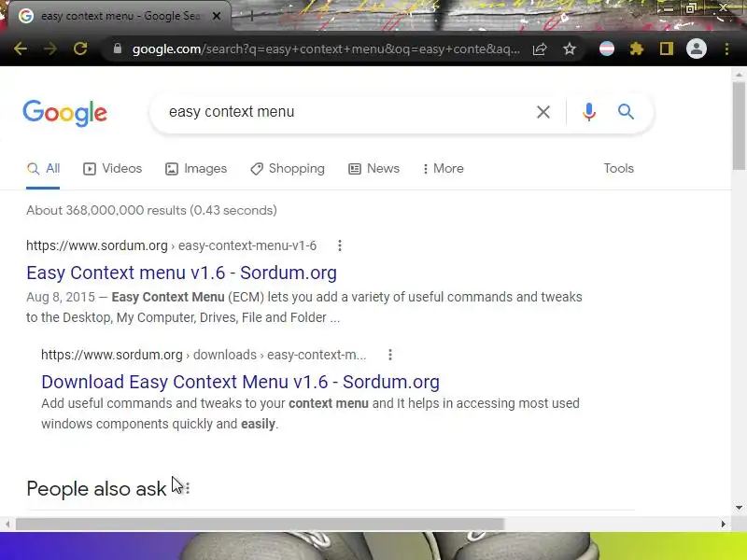The height and width of the screenshot is (560, 747).
Task: Open the Extensions puzzle piece menu
Action: [637, 49]
